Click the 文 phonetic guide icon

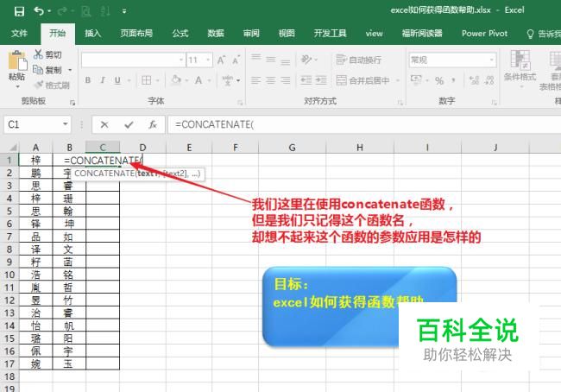click(x=228, y=80)
